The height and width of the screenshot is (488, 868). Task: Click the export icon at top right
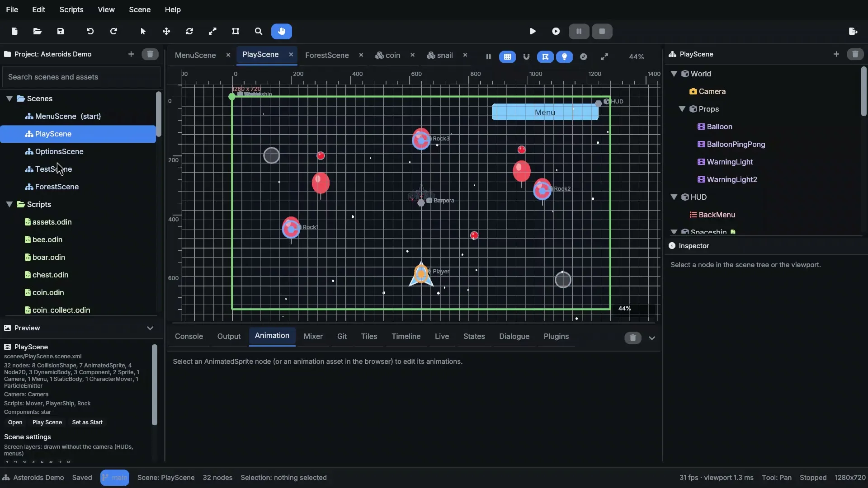click(853, 31)
